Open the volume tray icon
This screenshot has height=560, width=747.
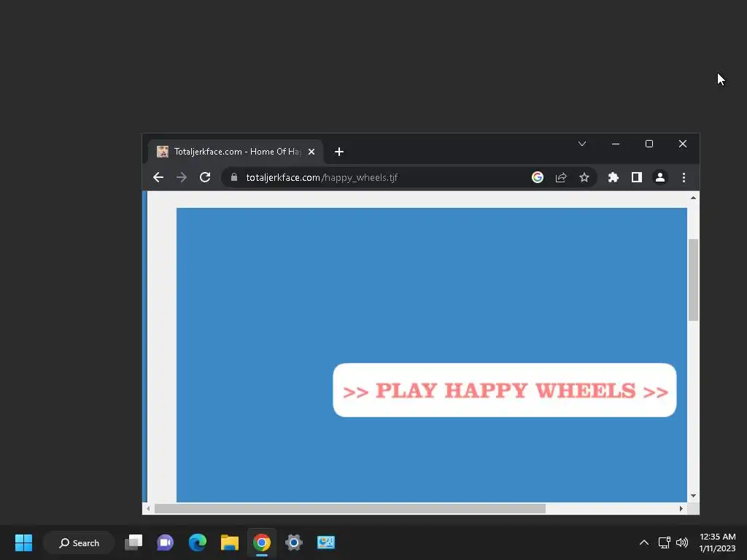point(682,542)
